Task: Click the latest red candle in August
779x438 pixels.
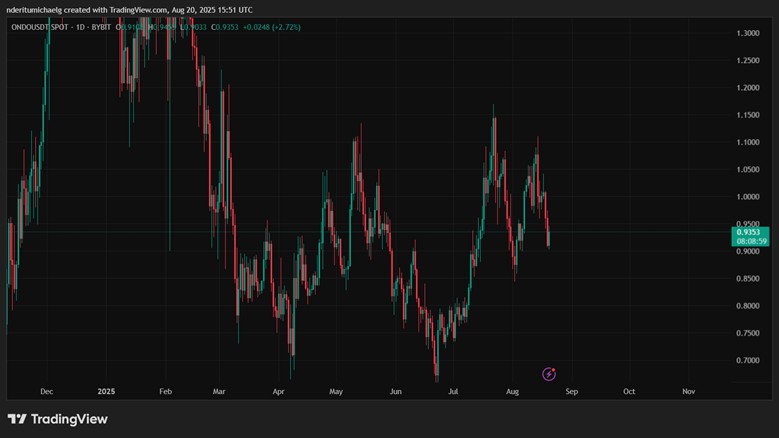Action: [548, 237]
